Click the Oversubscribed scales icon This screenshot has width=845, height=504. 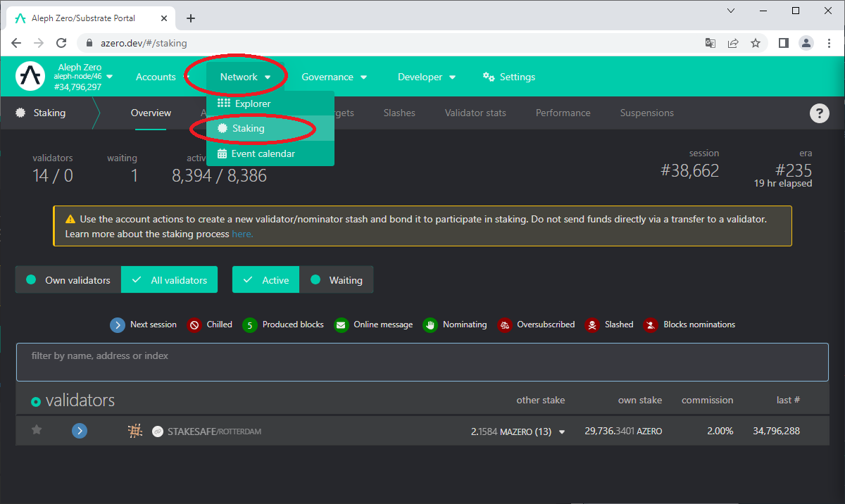(504, 325)
